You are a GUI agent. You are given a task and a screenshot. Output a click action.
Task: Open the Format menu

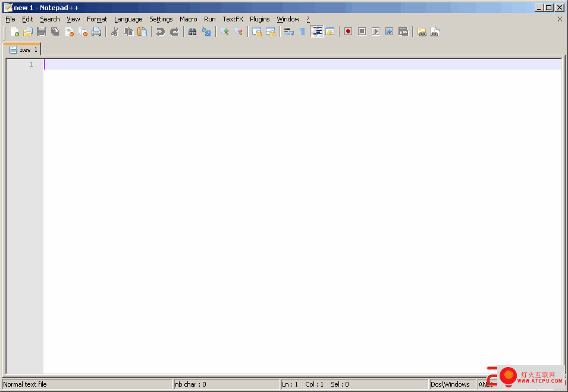coord(97,19)
